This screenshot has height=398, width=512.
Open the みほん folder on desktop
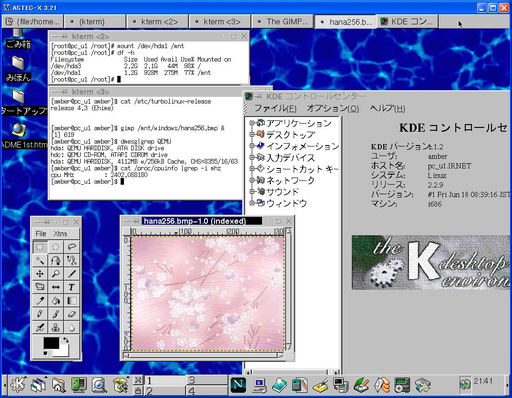[18, 69]
